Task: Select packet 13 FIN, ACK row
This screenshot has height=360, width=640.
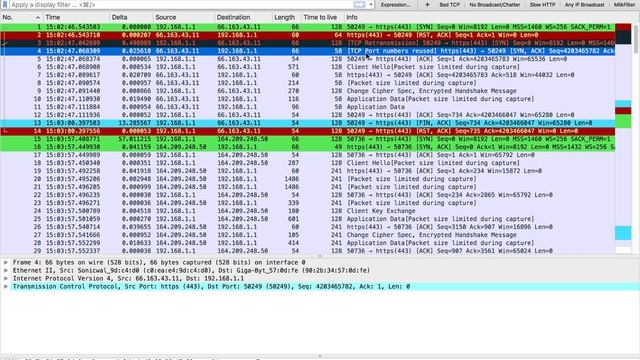Action: coord(307,123)
